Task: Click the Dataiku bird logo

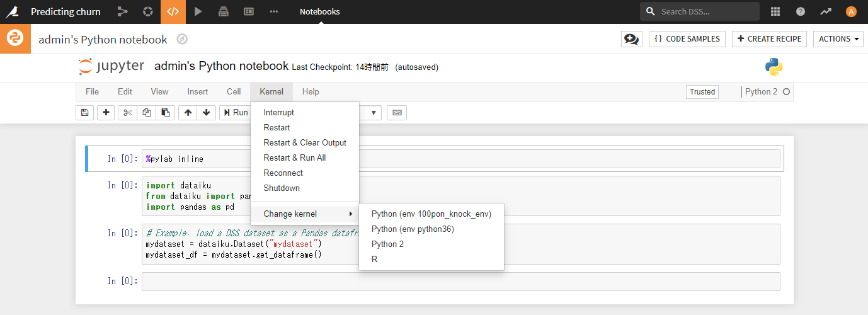Action: pyautogui.click(x=12, y=11)
